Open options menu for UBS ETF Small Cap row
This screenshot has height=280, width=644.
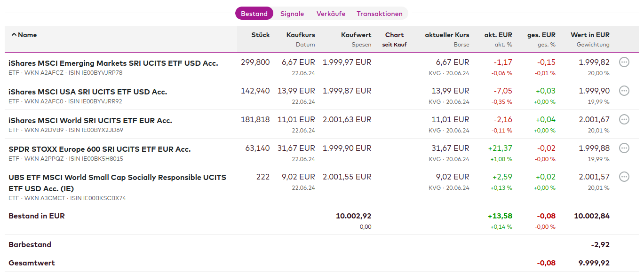pos(624,177)
